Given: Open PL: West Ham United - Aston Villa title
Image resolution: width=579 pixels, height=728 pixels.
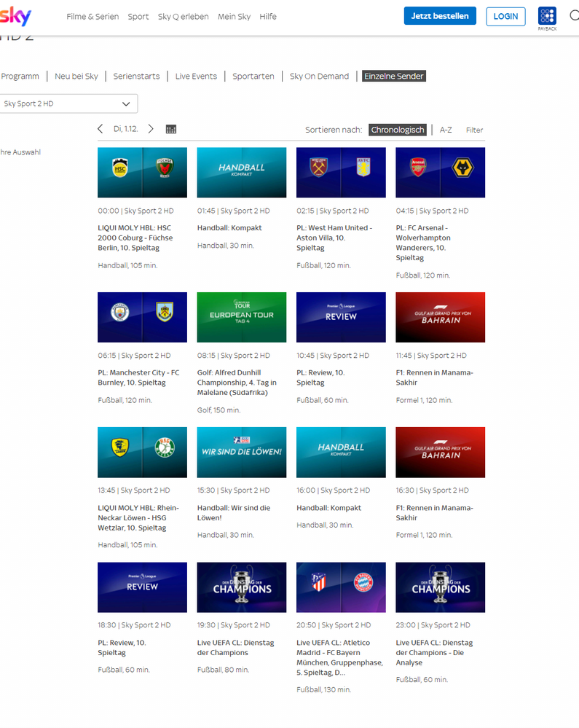Looking at the screenshot, I should pos(334,238).
